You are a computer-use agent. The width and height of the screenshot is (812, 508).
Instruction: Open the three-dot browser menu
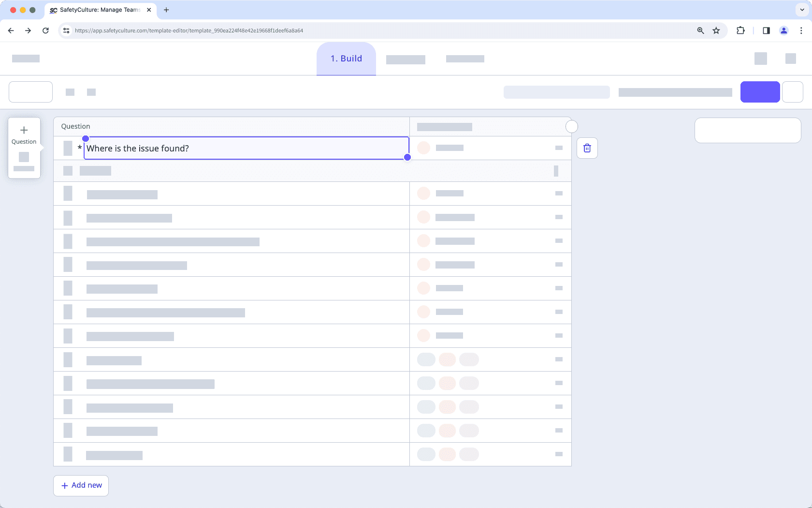(801, 30)
